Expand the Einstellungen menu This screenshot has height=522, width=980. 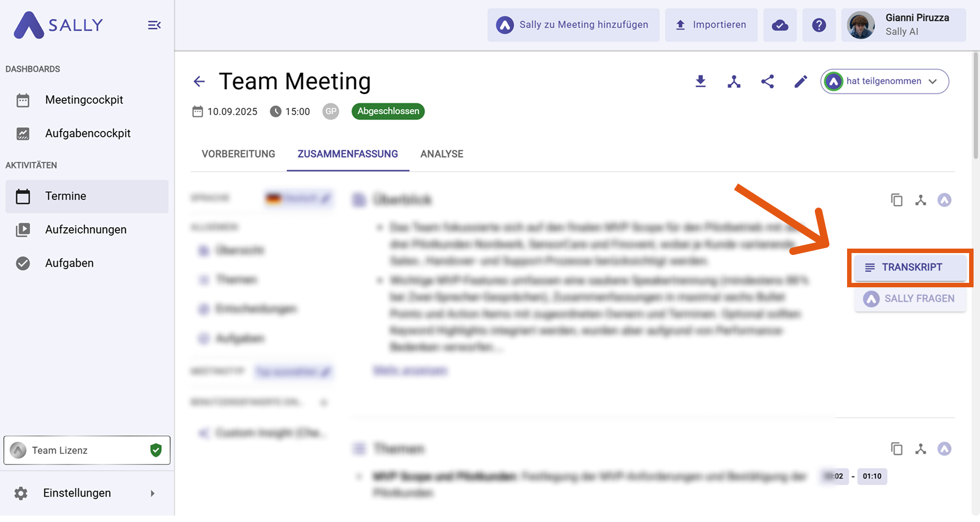pos(87,493)
